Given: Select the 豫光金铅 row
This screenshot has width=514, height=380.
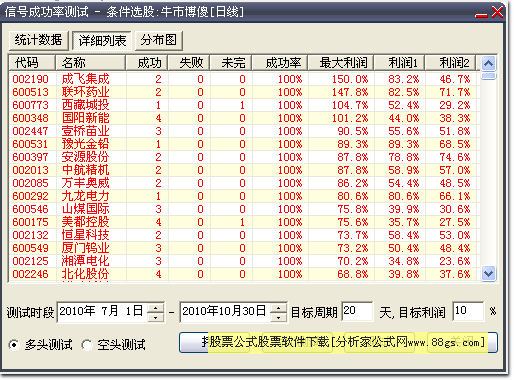Looking at the screenshot, I should tap(244, 144).
